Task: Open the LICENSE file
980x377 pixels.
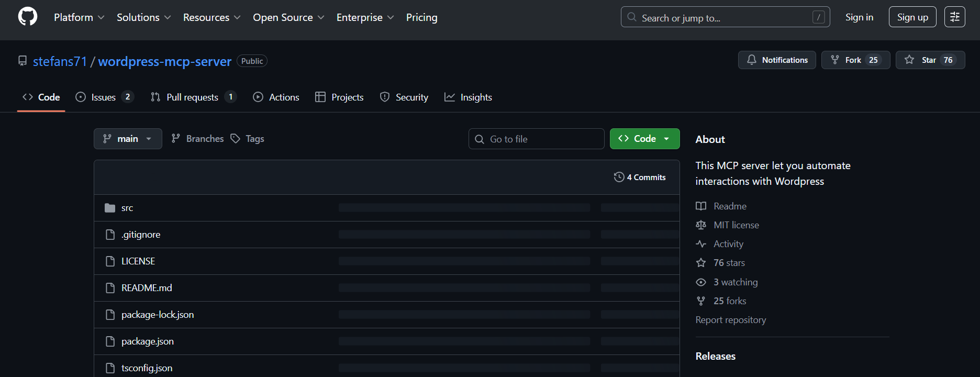Action: (138, 261)
